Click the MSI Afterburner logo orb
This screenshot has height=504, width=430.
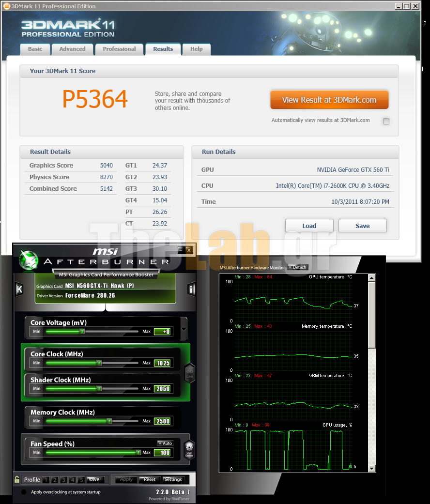(x=29, y=260)
